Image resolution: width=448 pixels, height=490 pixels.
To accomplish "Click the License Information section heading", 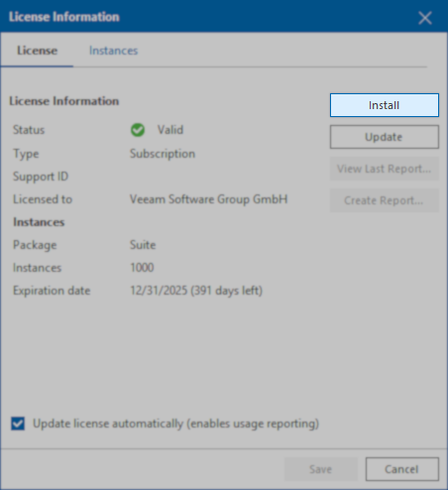I will 64,101.
